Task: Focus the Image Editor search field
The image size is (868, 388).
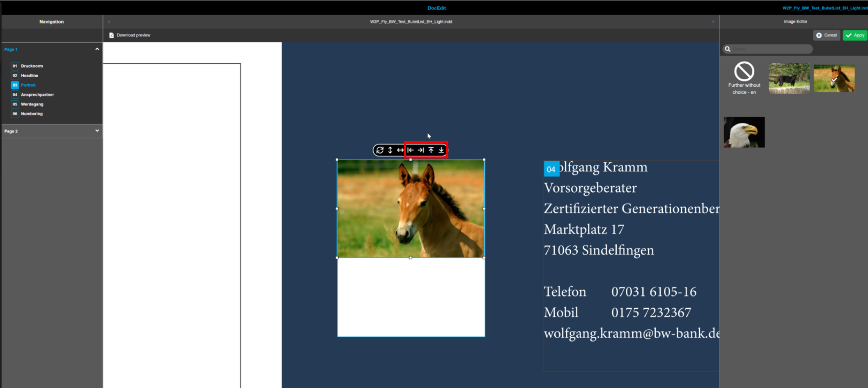Action: [767, 49]
